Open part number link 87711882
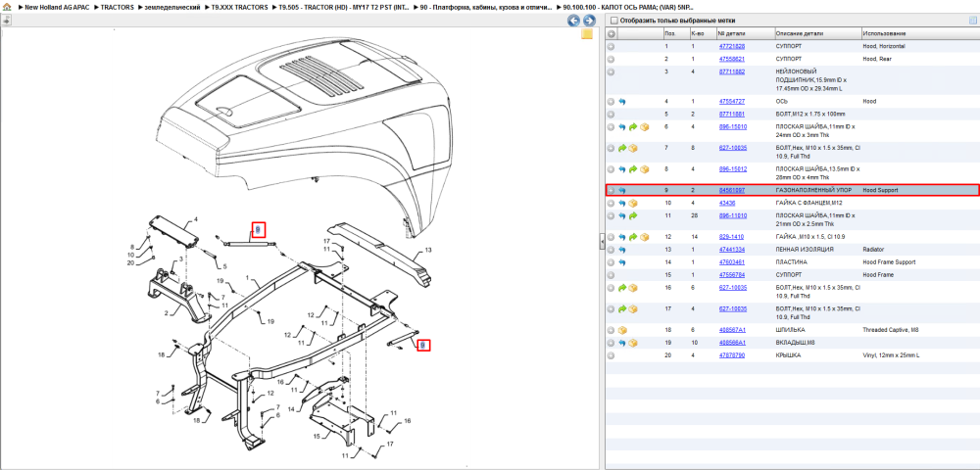 731,71
